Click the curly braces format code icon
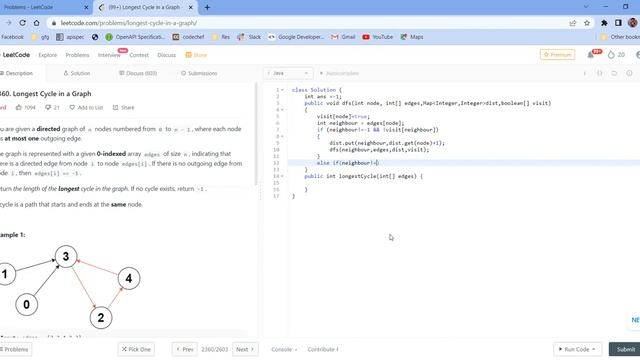This screenshot has height=360, width=640. click(600, 73)
